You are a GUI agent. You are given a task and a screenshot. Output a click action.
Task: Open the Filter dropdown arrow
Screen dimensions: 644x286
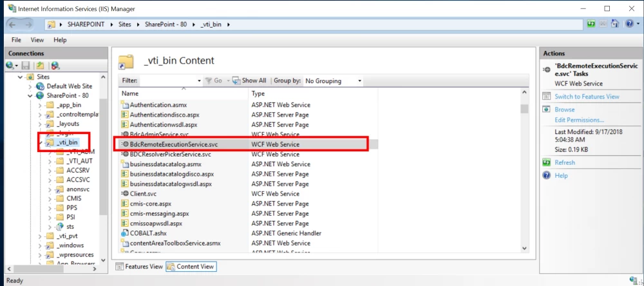click(x=199, y=81)
